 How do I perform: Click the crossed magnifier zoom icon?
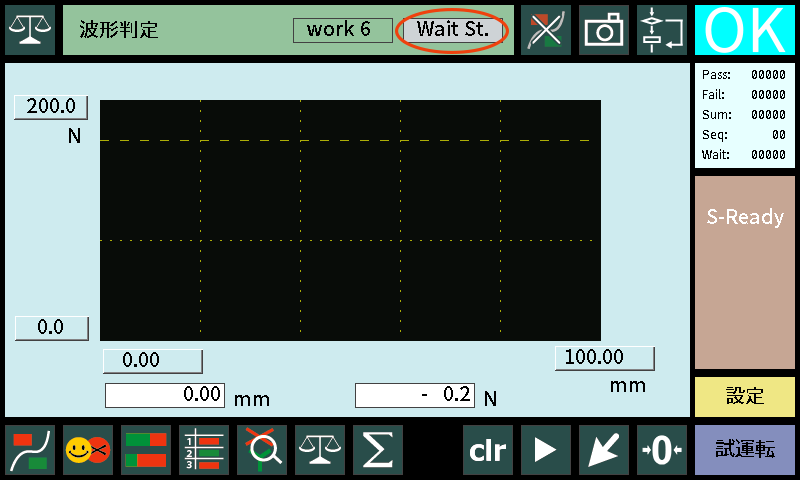[x=262, y=450]
